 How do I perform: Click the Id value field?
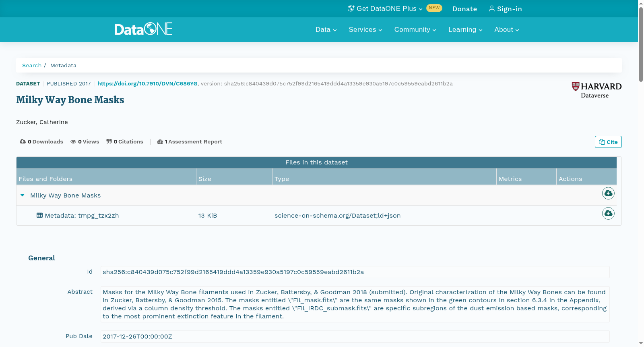point(355,272)
